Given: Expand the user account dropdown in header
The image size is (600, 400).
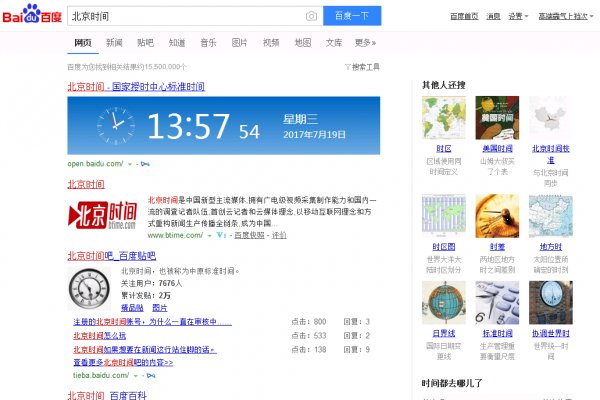Looking at the screenshot, I should point(566,16).
